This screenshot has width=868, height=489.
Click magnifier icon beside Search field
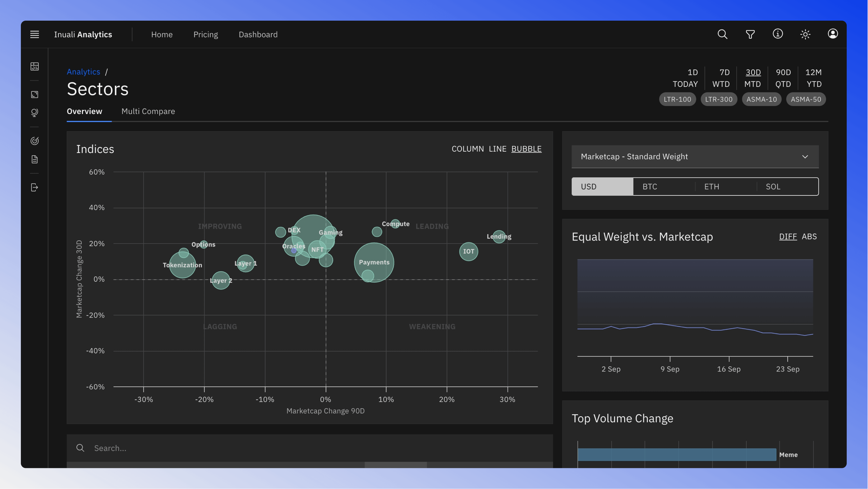(80, 447)
